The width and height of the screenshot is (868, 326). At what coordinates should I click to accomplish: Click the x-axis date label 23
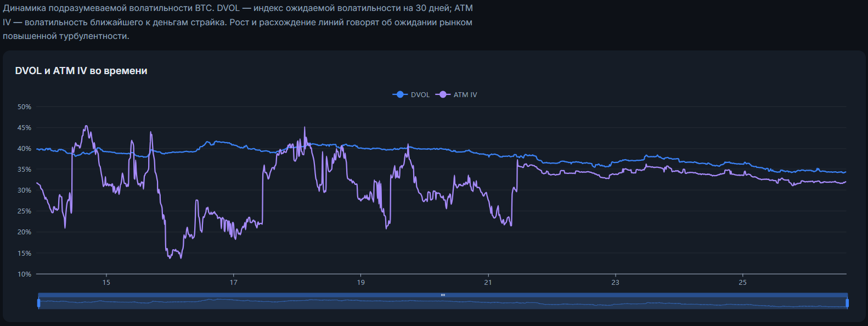point(616,282)
